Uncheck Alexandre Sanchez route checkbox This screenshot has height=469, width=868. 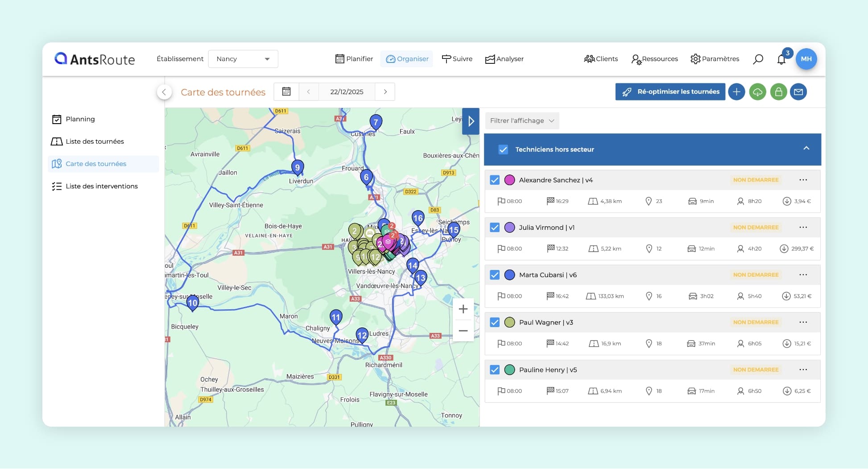495,180
